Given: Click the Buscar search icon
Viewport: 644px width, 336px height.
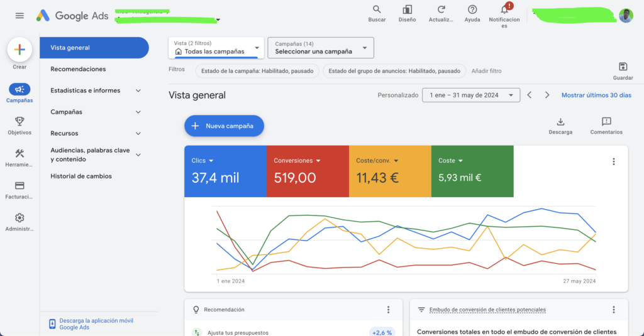Looking at the screenshot, I should 377,10.
